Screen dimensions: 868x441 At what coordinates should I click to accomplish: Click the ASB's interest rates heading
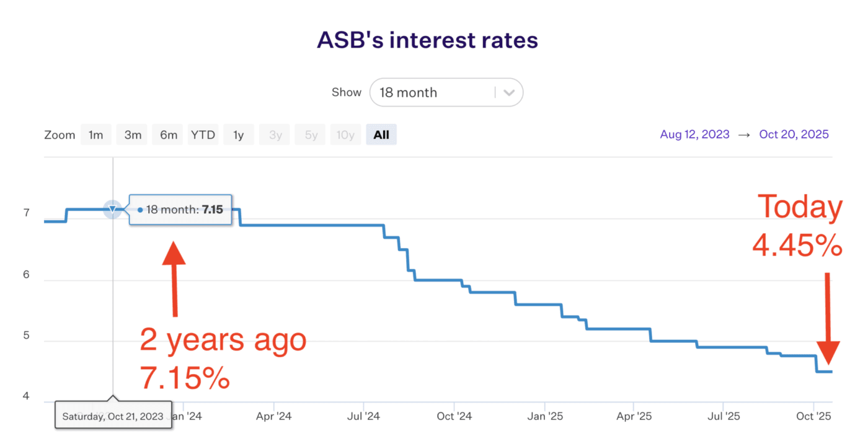point(427,40)
